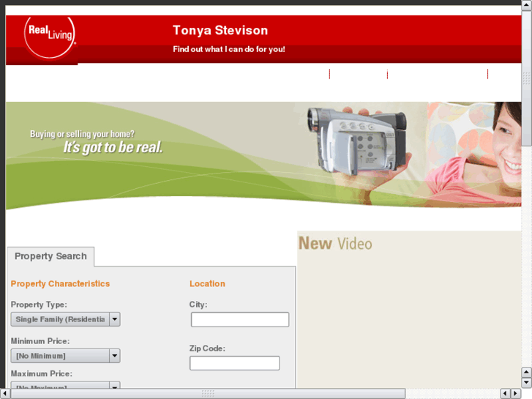Click the 'Maximum Price:' label
Viewport: 532px width, 399px height.
click(42, 373)
